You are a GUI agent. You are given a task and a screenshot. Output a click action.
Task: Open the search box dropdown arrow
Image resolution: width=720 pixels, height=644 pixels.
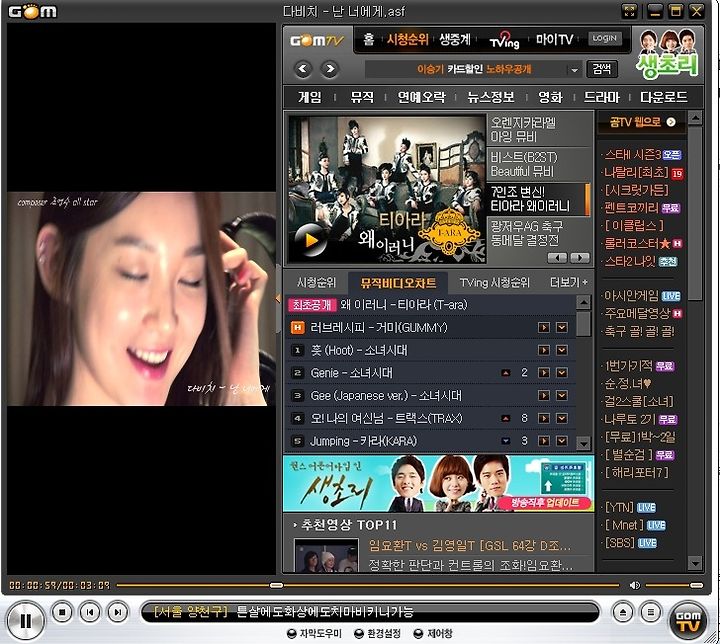coord(574,70)
